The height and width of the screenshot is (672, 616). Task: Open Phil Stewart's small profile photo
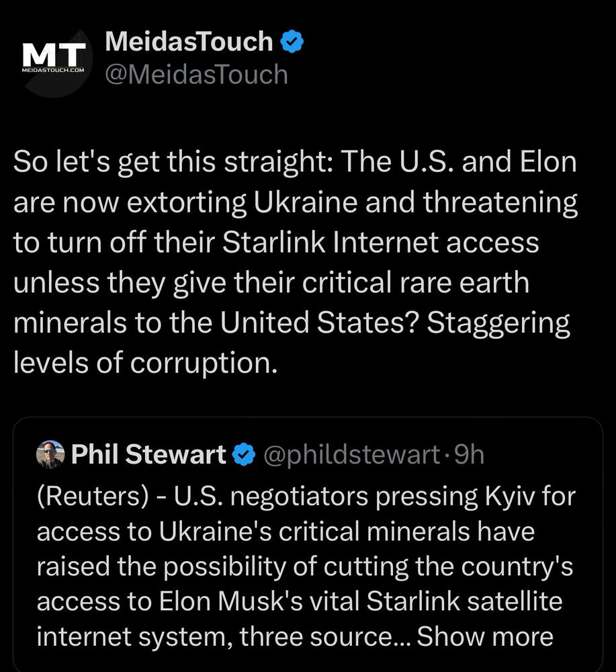pos(50,455)
